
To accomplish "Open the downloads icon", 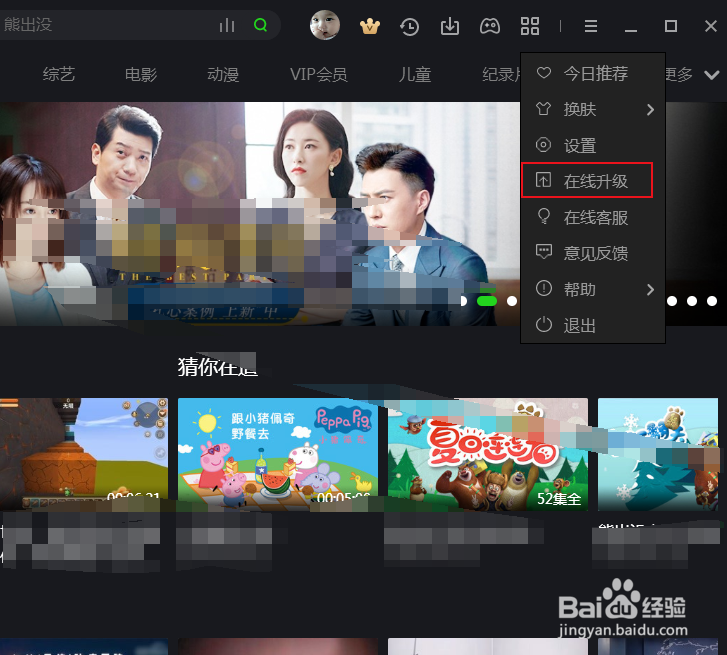I will (450, 26).
